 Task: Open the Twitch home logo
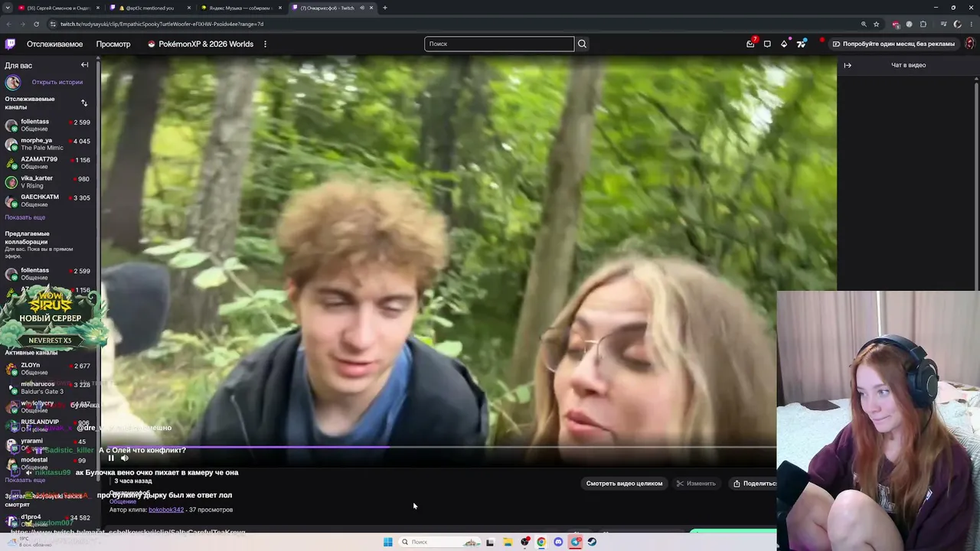[10, 44]
